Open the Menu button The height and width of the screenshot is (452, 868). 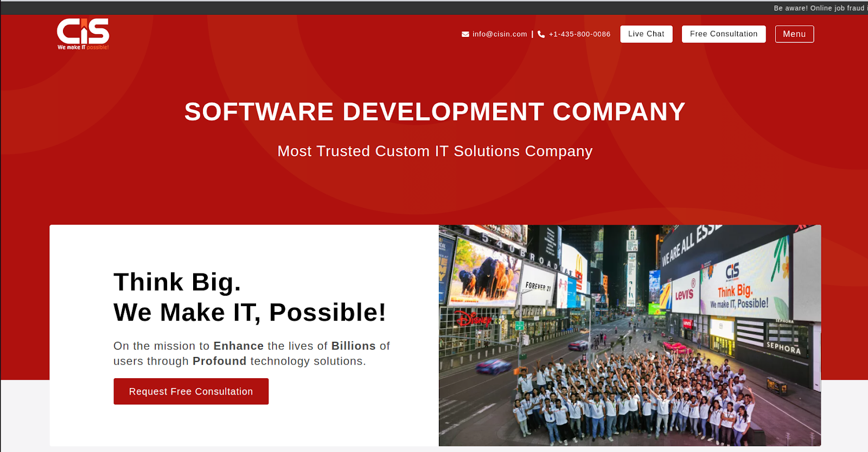tap(794, 34)
